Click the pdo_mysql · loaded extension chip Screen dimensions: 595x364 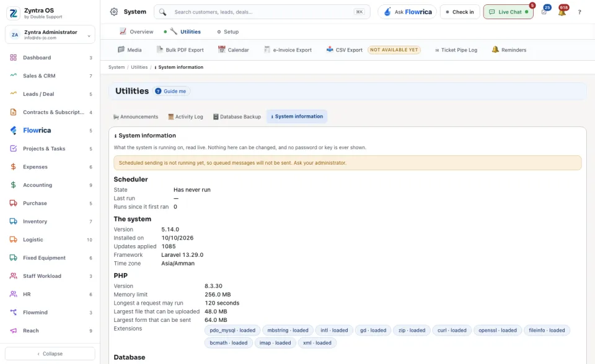(232, 330)
